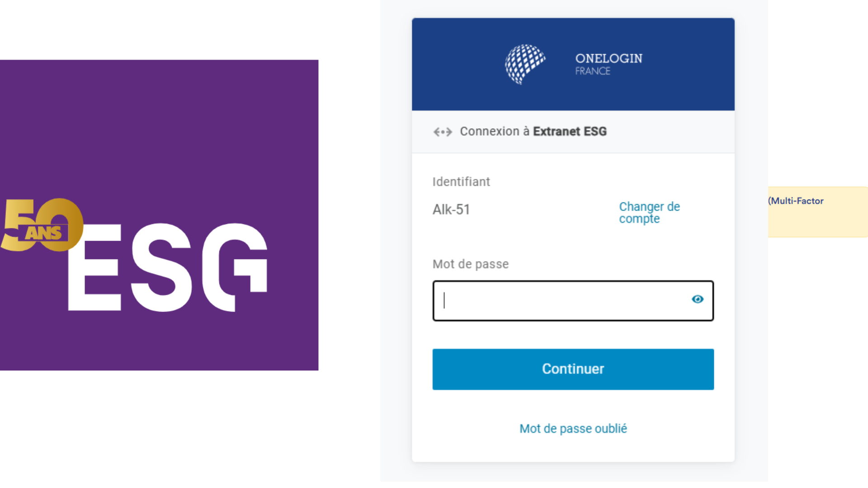Viewport: 868px width, 488px height.
Task: Click the OneLogin globe logo
Action: (525, 64)
